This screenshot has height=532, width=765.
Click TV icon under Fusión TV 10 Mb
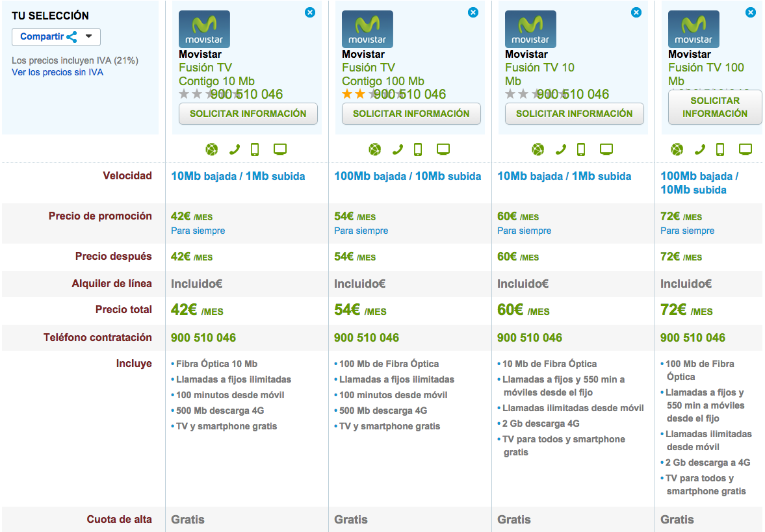(606, 149)
